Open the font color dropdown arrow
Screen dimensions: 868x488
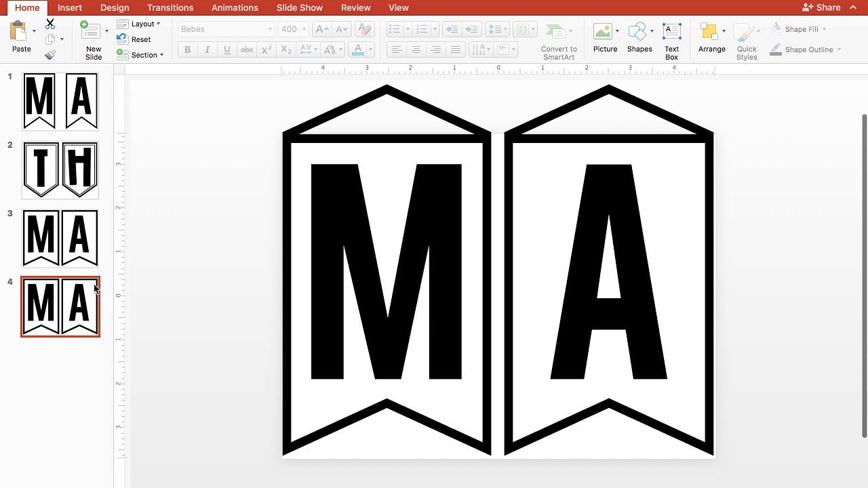[x=370, y=49]
